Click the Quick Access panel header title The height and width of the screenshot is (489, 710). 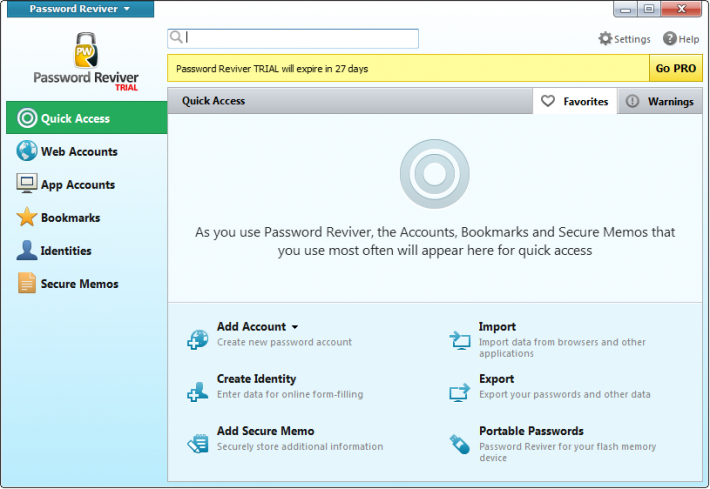(x=213, y=101)
